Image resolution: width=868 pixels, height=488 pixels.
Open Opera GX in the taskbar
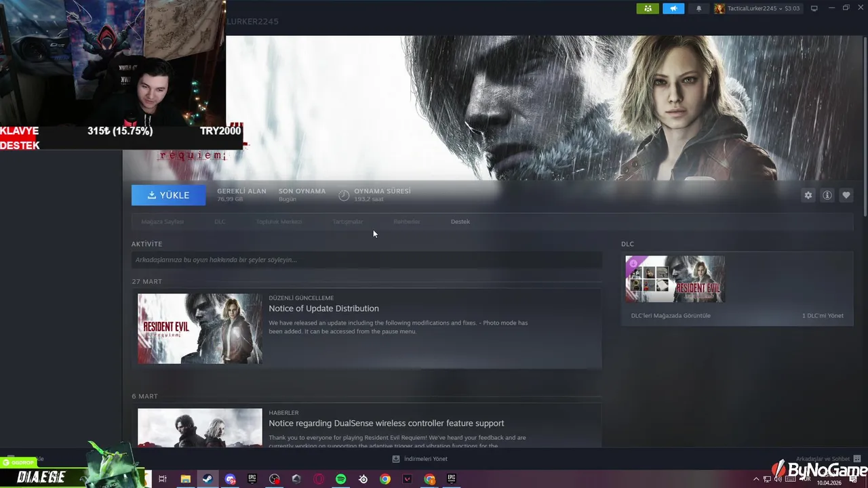pos(319,479)
